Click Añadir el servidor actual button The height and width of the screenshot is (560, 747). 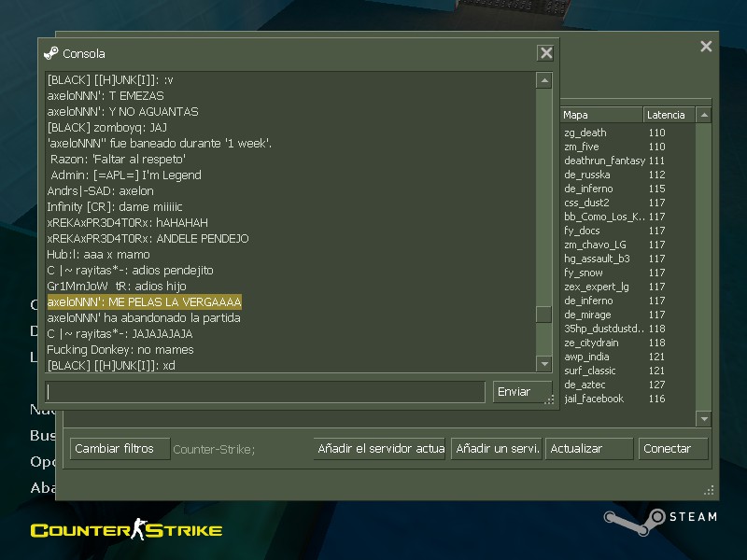click(380, 449)
